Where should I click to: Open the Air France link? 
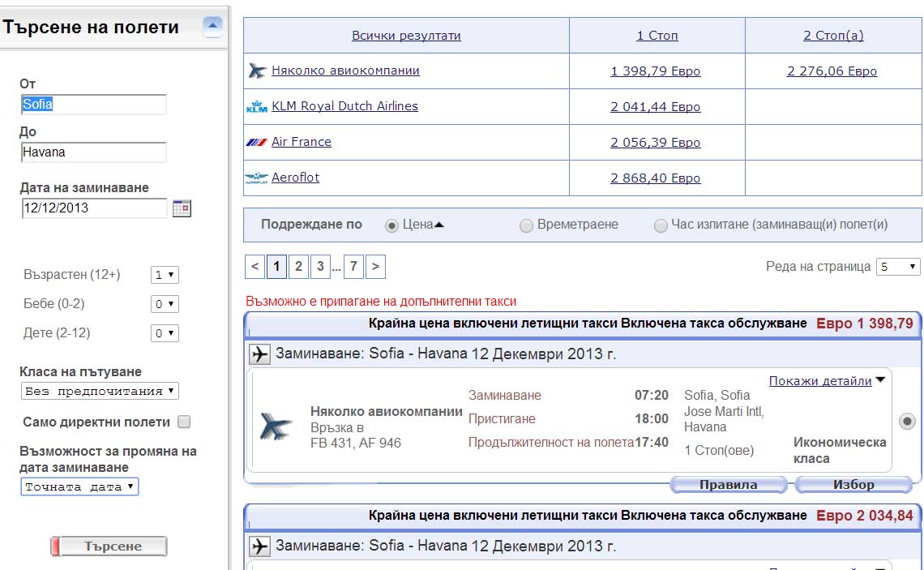click(302, 142)
